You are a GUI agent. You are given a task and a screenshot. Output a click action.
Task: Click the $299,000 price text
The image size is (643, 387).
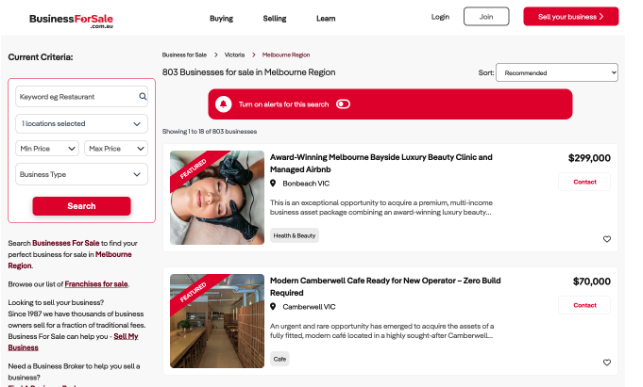coord(589,158)
